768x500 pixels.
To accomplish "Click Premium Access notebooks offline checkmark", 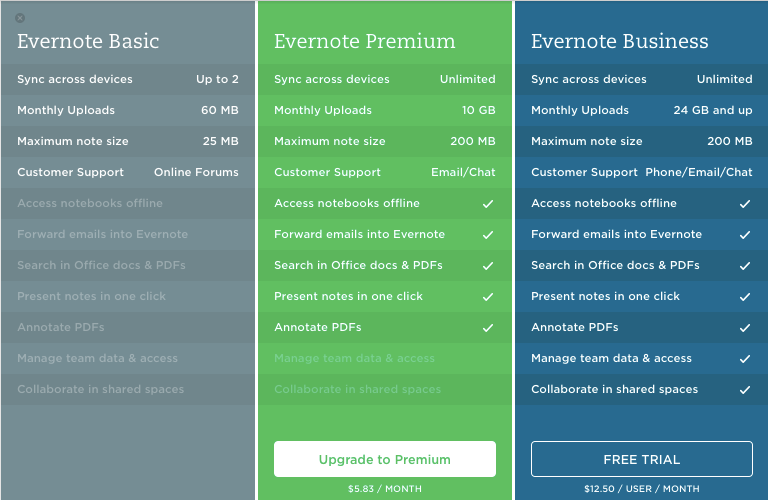I will coord(488,204).
